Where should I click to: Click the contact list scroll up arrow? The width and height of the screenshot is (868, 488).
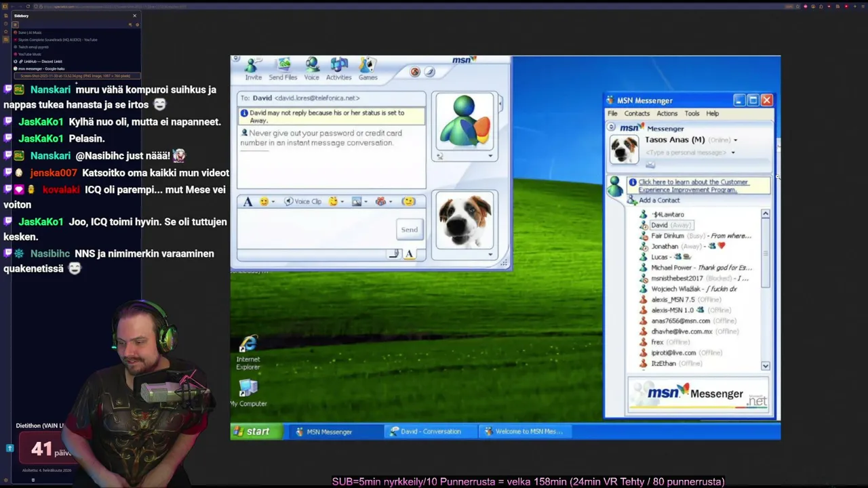pos(766,214)
